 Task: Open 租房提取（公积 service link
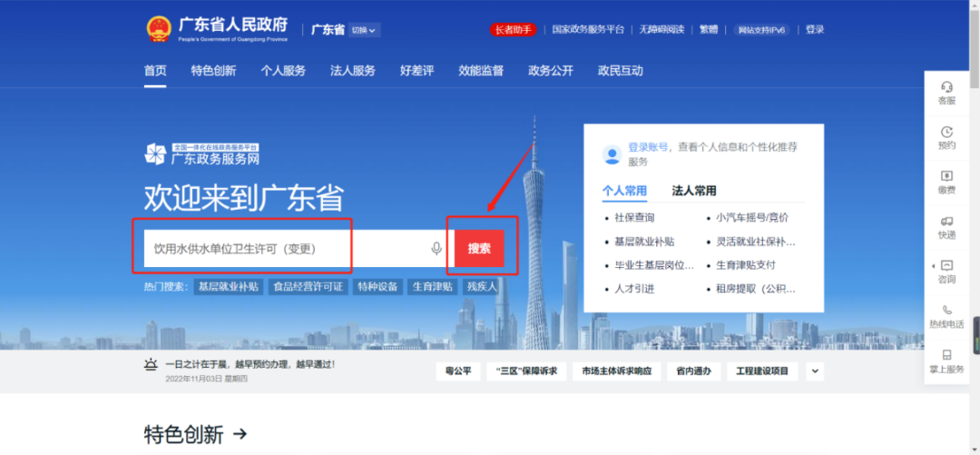coord(756,289)
